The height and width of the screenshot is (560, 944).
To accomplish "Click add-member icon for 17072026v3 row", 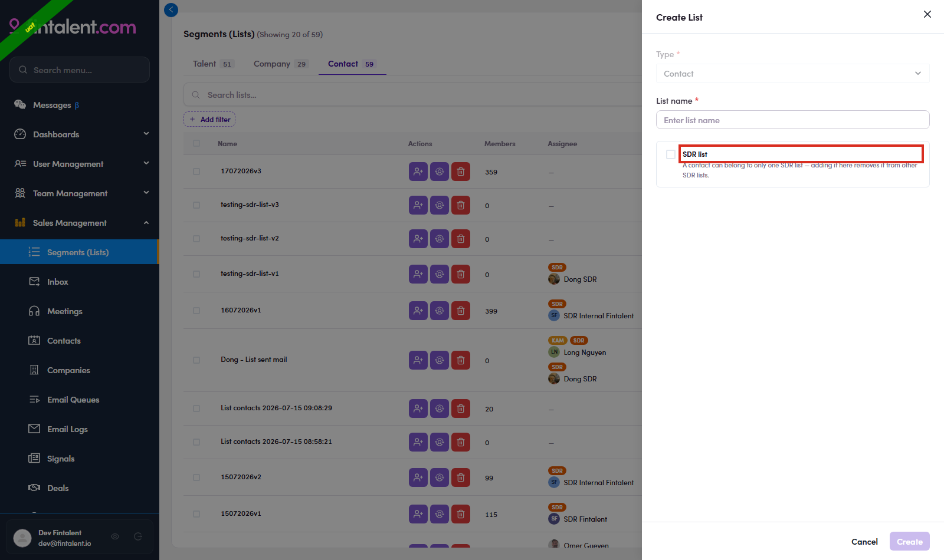I will click(x=418, y=172).
